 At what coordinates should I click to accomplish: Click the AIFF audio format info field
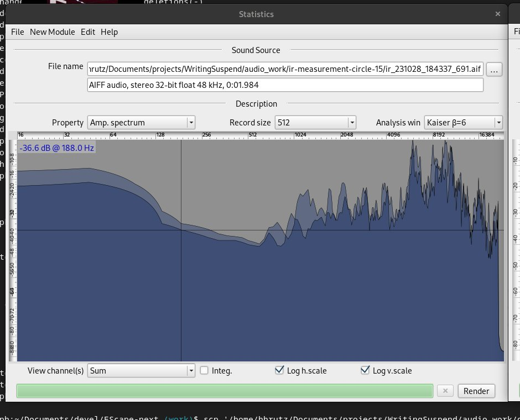tap(285, 85)
